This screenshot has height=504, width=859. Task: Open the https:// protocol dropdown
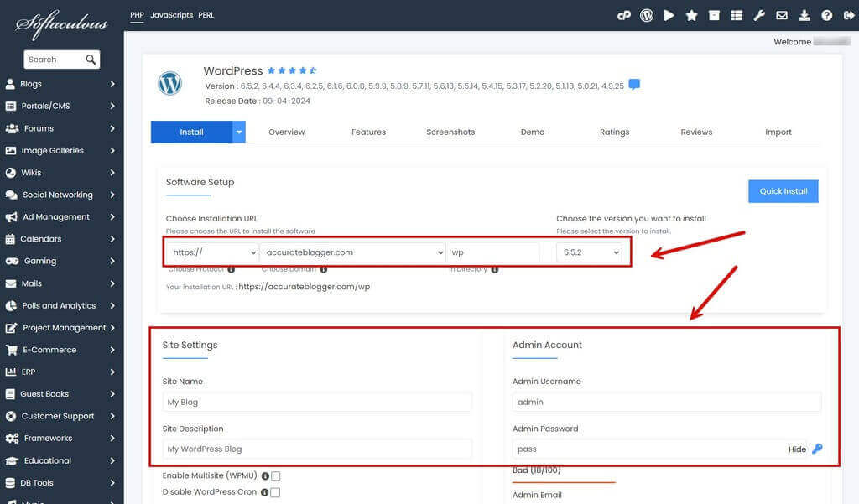(x=212, y=252)
